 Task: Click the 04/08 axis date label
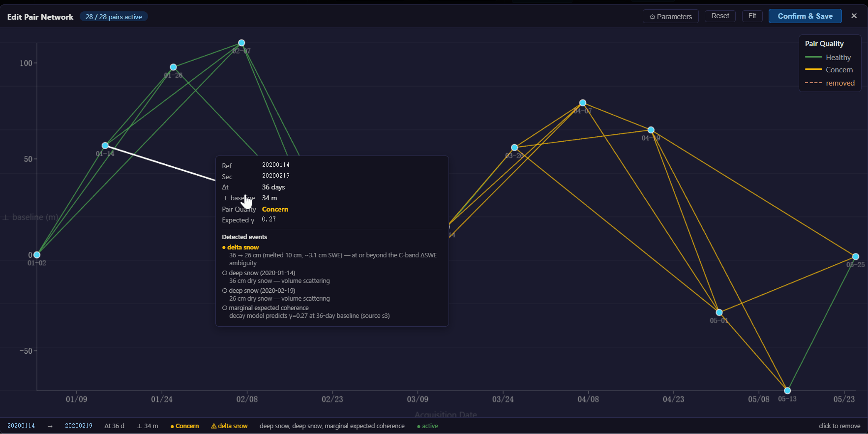click(x=588, y=399)
